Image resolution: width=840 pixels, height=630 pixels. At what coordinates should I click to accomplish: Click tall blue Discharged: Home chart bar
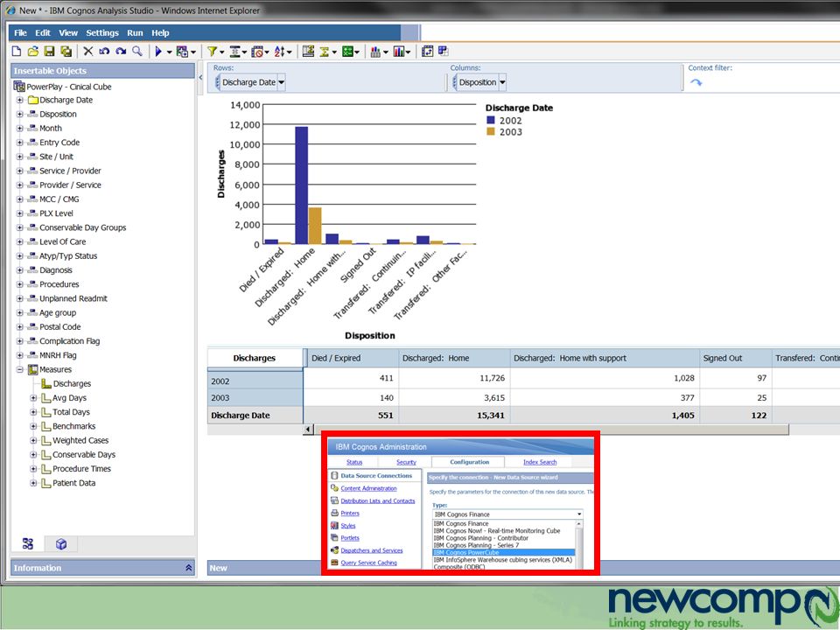click(x=302, y=185)
